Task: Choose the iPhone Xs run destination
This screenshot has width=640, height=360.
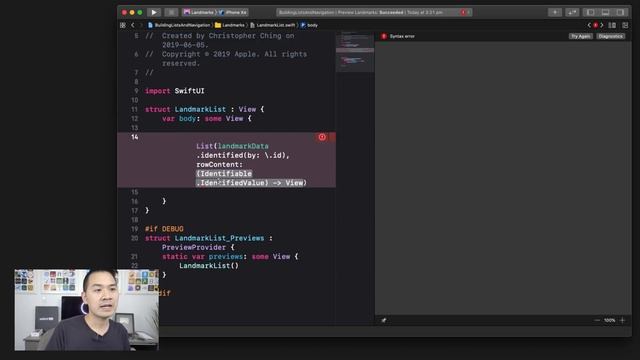Action: tap(233, 12)
